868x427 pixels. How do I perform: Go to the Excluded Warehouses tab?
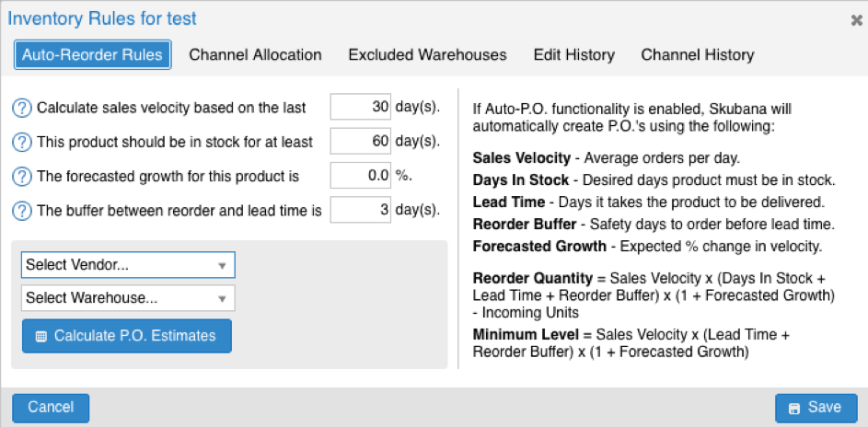[x=427, y=54]
